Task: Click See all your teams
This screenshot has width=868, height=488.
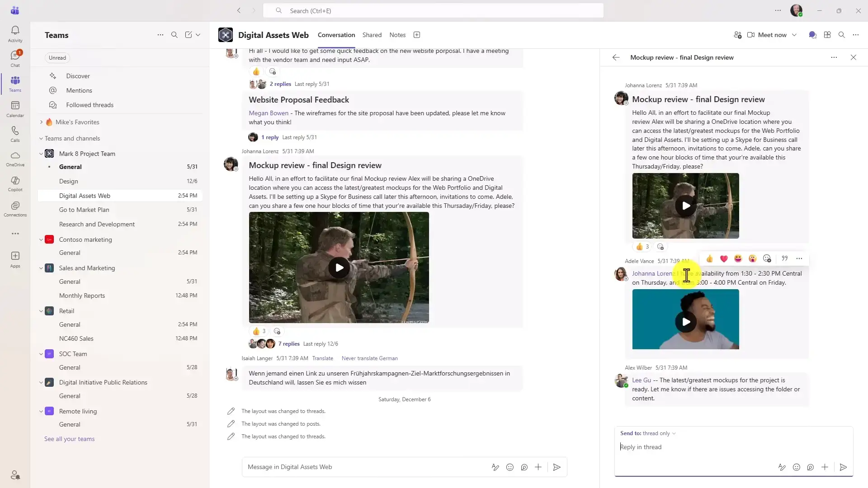Action: point(70,439)
